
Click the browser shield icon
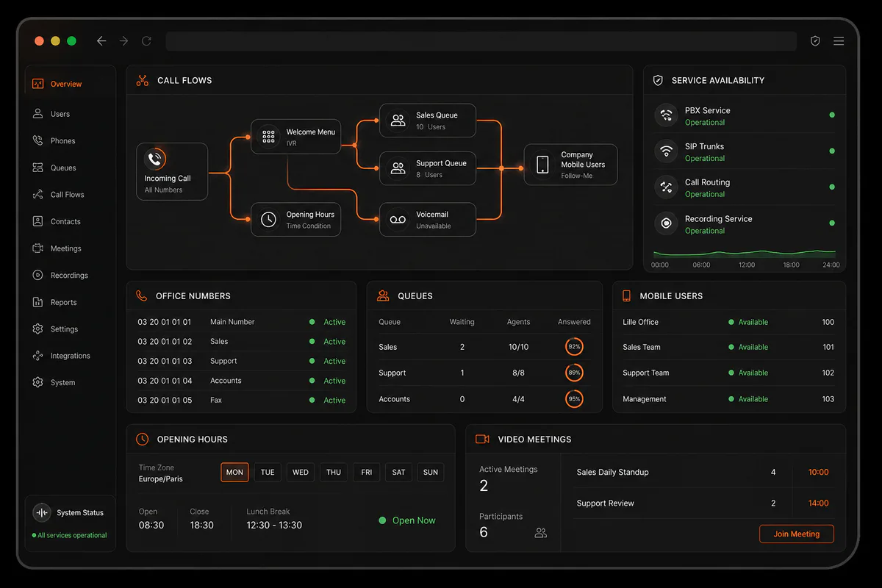(815, 41)
